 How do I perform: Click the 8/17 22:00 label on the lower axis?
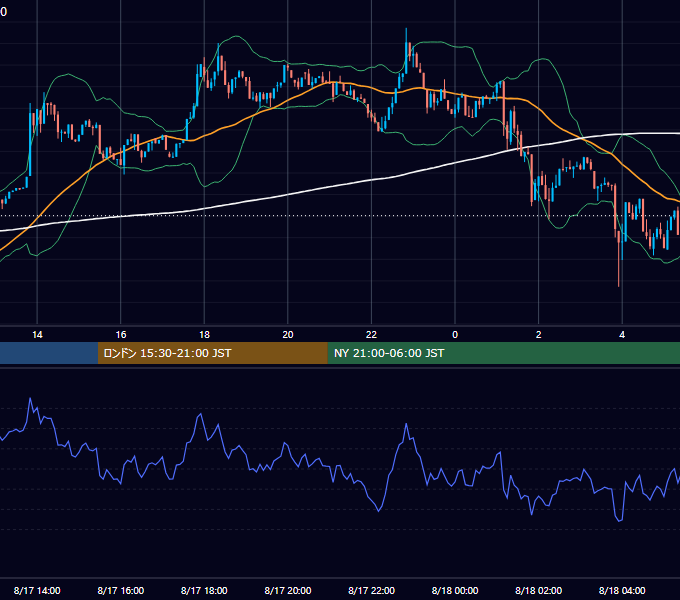[372, 590]
